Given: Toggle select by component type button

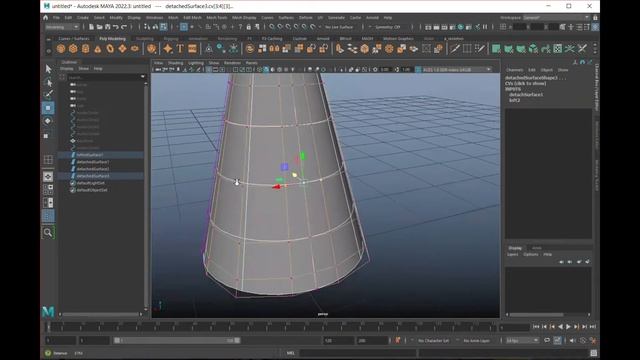Looking at the screenshot, I should tap(164, 27).
